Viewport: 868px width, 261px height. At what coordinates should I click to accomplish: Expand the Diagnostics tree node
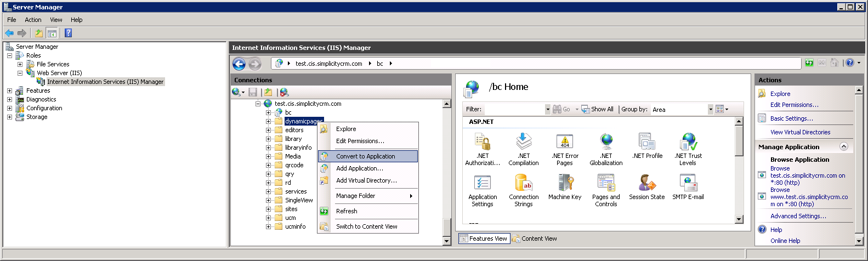click(x=9, y=99)
